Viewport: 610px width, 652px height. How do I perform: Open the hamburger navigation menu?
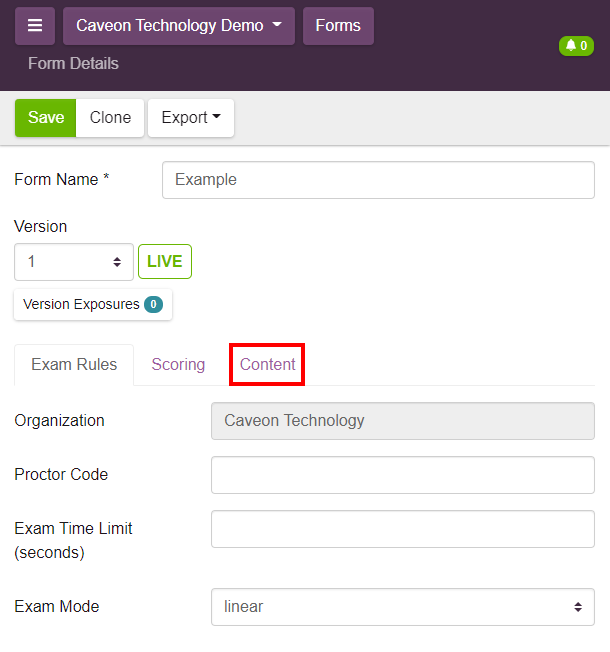click(34, 26)
